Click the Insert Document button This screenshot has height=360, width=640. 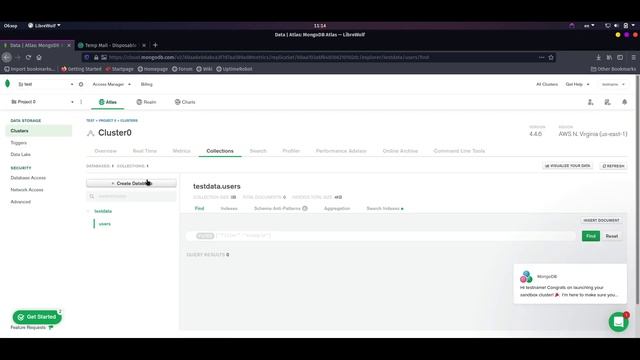(x=601, y=220)
